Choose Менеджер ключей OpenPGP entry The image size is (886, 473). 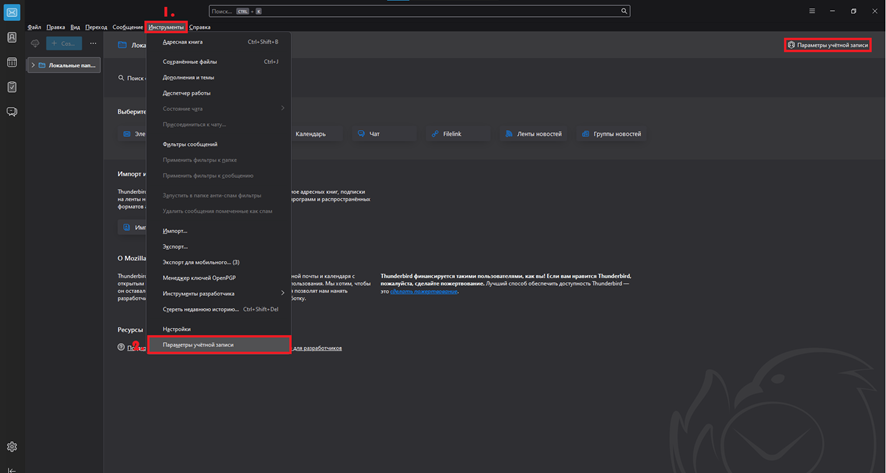219,278
